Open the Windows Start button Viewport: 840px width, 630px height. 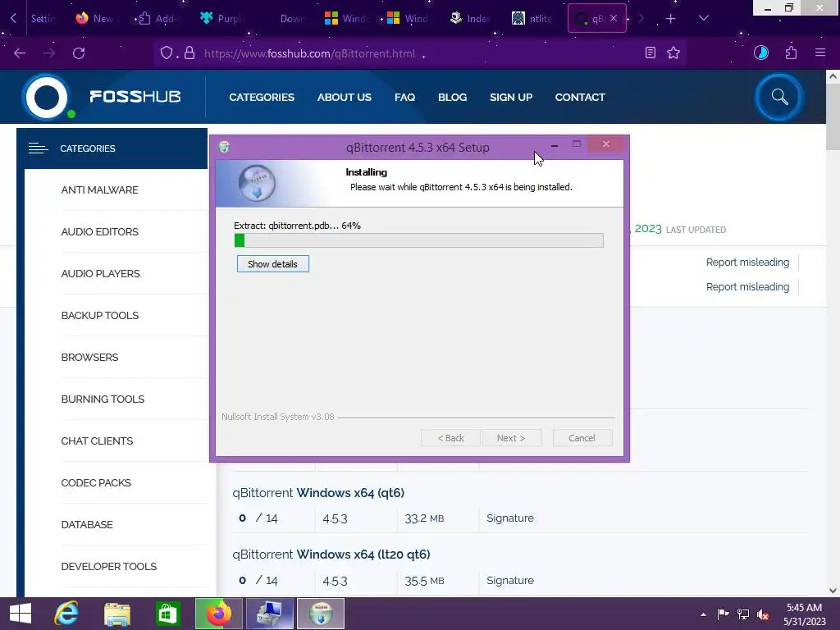[21, 614]
